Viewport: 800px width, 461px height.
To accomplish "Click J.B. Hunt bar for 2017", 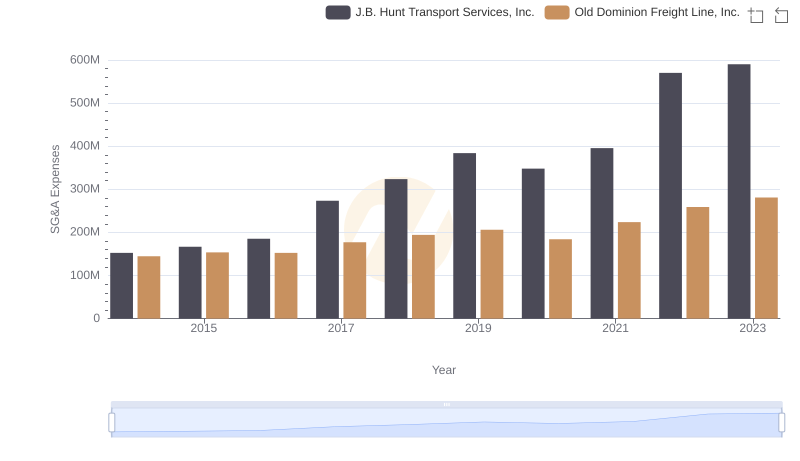I will [328, 260].
